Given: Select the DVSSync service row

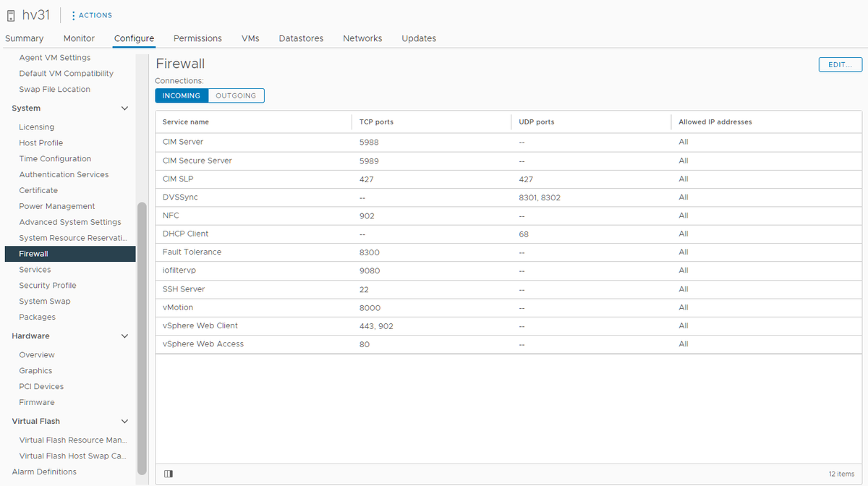Looking at the screenshot, I should click(509, 197).
